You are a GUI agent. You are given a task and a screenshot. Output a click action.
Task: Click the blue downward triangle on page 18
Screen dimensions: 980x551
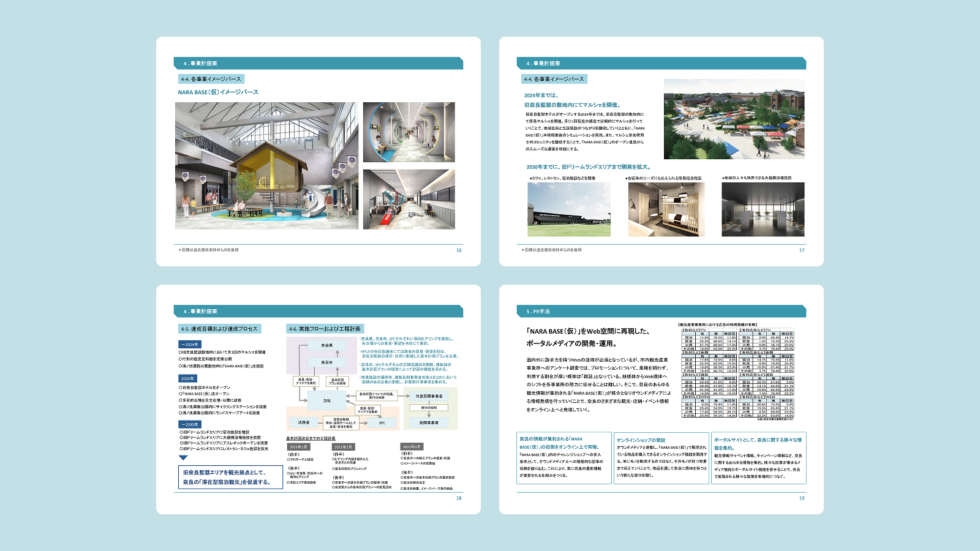pyautogui.click(x=183, y=458)
